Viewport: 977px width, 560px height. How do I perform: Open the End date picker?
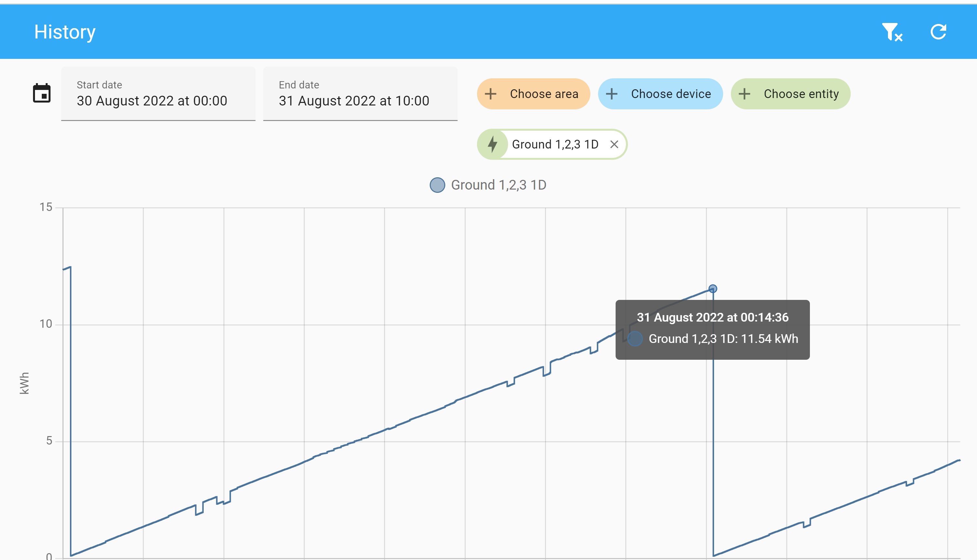[x=360, y=93]
